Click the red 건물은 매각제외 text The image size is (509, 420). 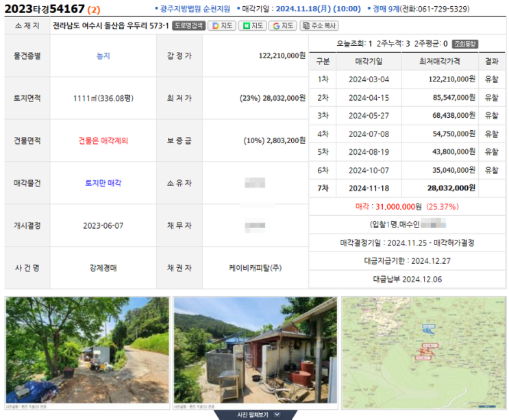[103, 140]
